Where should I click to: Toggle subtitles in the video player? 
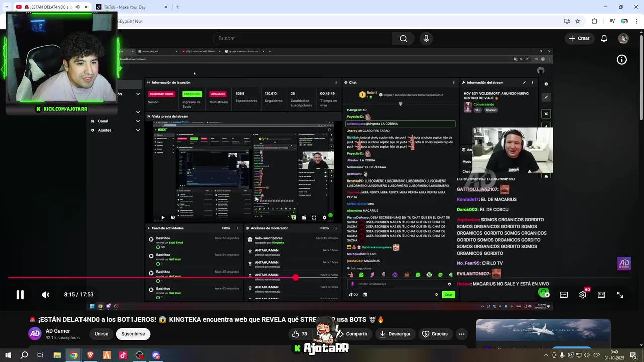563,295
